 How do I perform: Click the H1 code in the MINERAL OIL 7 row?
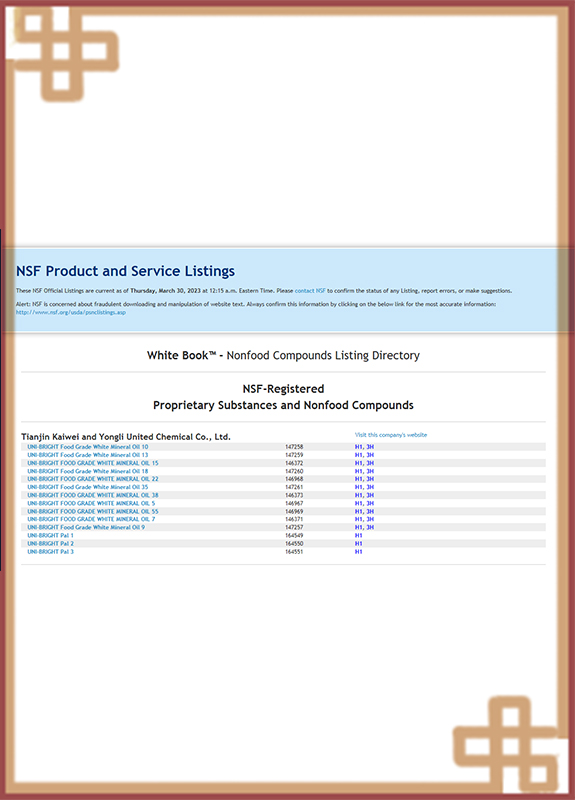click(x=359, y=519)
